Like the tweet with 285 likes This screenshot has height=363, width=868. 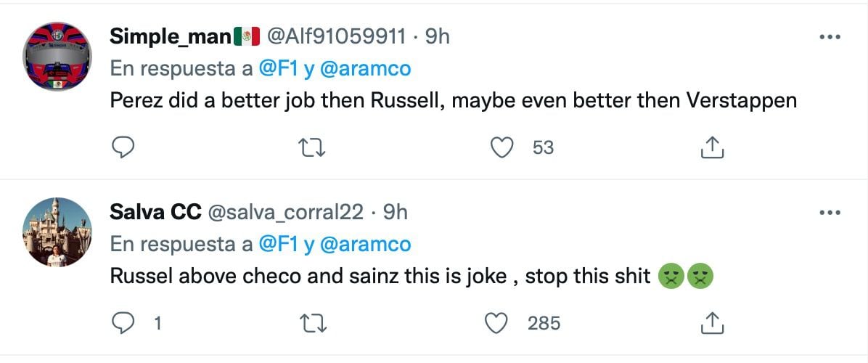click(x=496, y=323)
